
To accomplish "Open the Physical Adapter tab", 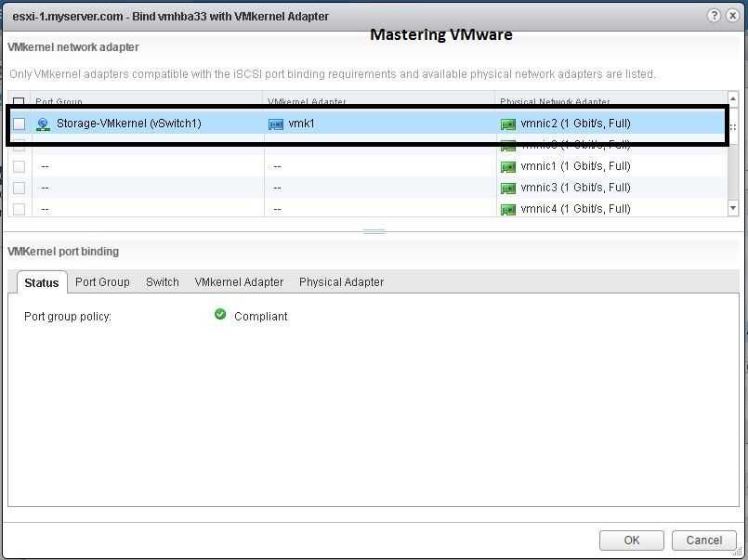I will point(342,282).
